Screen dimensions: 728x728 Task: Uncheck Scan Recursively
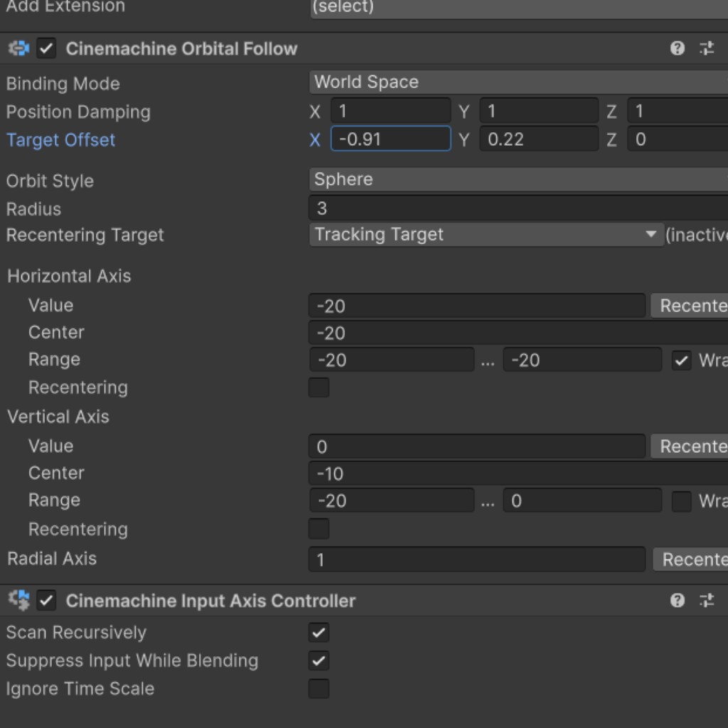[318, 632]
